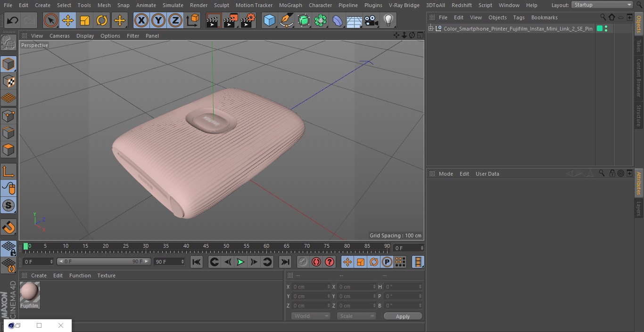Screen dimensions: 644x332
Task: Open the Array modeling objects icon
Action: [x=321, y=20]
